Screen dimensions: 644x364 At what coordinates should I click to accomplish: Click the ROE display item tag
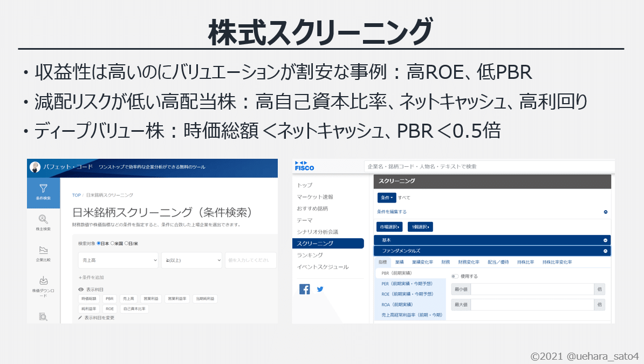(x=109, y=309)
